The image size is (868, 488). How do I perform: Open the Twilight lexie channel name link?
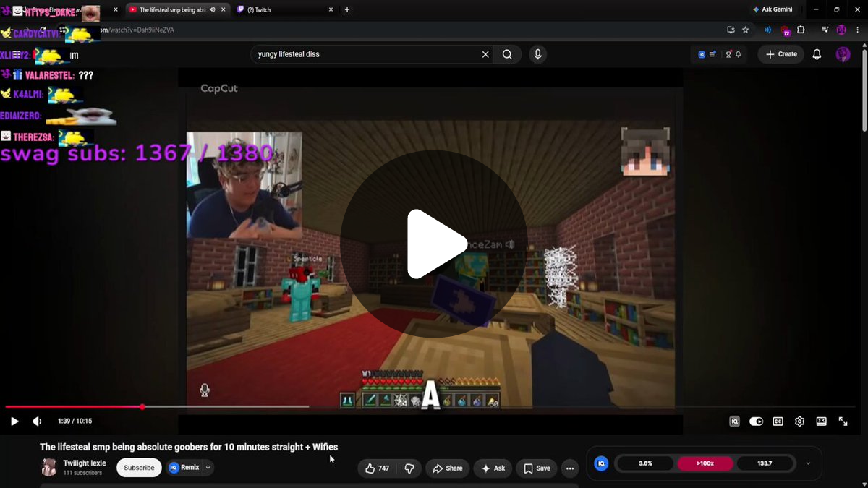[x=85, y=463]
